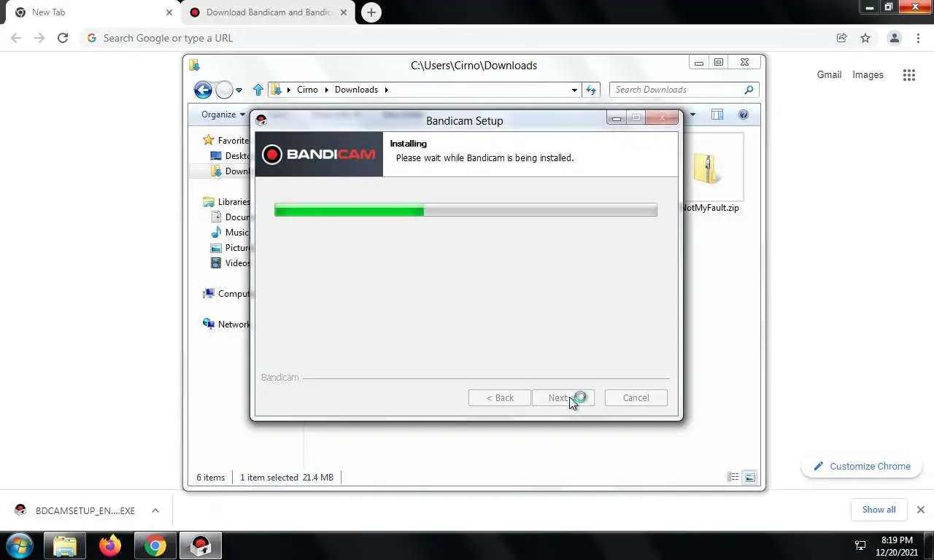The image size is (934, 560).
Task: Click the network tray icon
Action: 860,545
